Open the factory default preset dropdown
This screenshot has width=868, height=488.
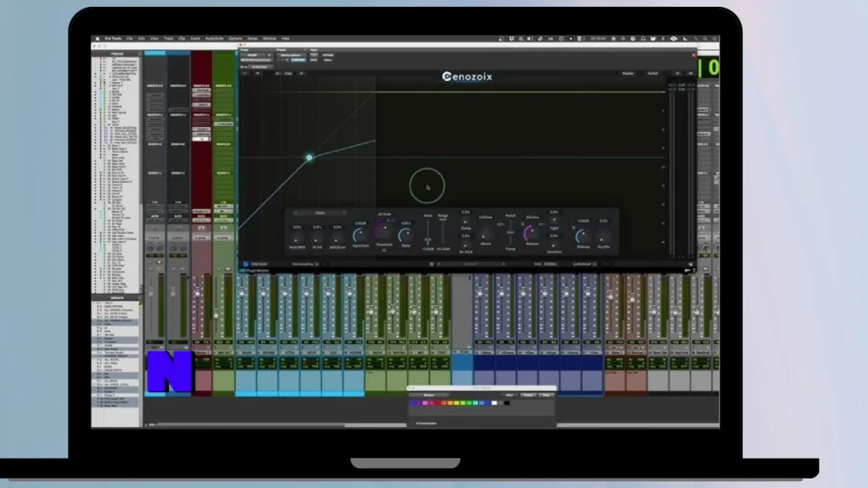(x=292, y=55)
